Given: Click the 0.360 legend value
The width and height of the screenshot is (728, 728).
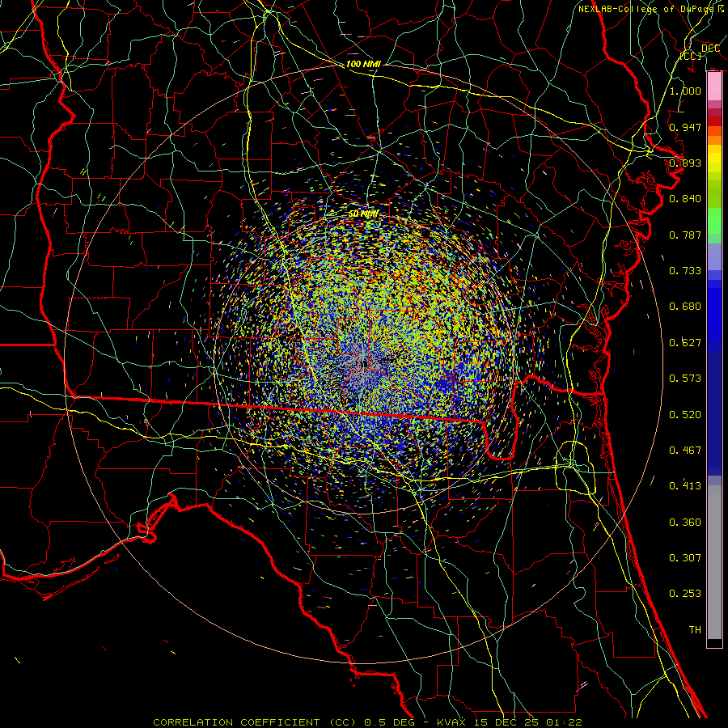Looking at the screenshot, I should [685, 523].
